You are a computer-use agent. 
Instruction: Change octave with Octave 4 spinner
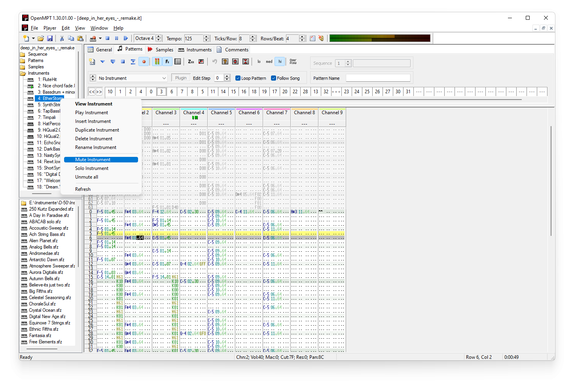(159, 38)
